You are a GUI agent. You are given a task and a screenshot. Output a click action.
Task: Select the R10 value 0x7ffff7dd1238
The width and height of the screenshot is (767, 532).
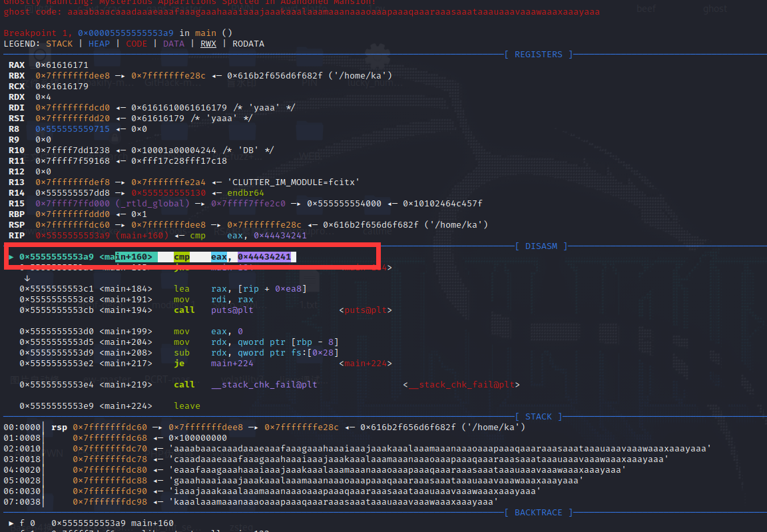[x=73, y=150]
